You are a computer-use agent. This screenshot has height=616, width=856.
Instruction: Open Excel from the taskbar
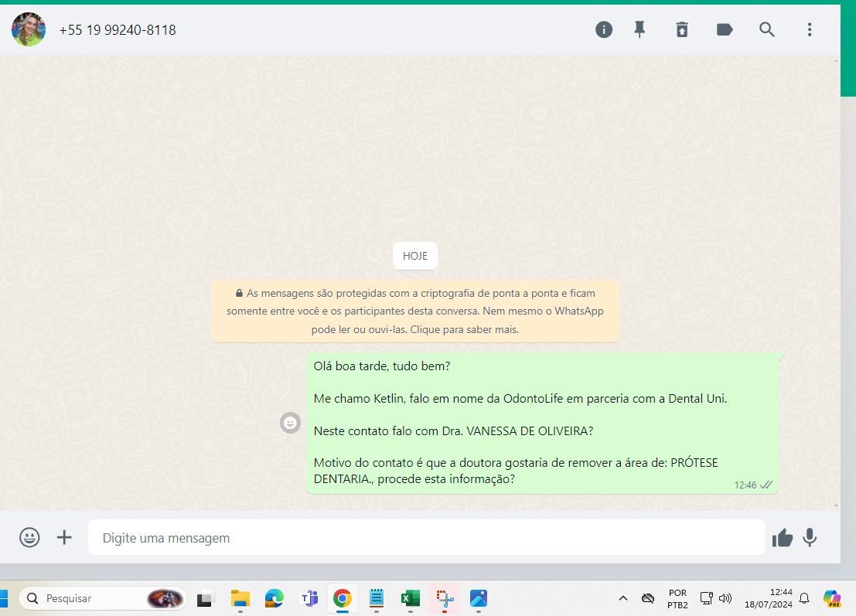[411, 598]
